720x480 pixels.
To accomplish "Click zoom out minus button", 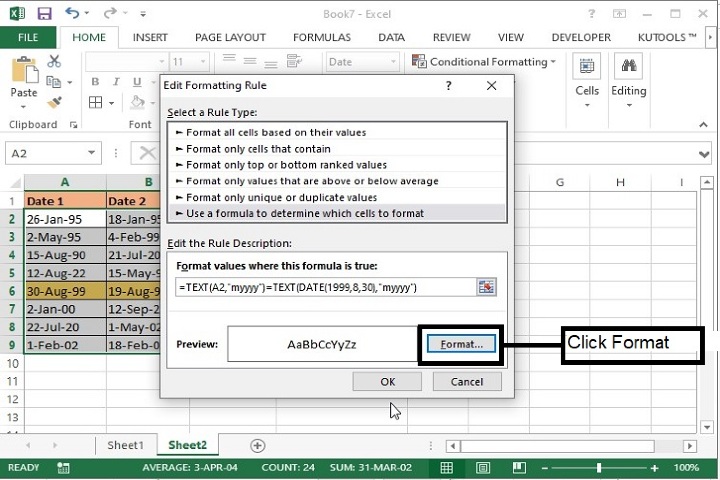I will pyautogui.click(x=544, y=468).
